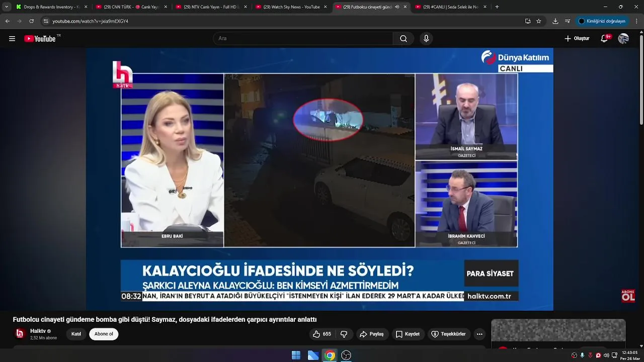Click Kimliğinizi doğrulayın profile button
The image size is (644, 362).
pyautogui.click(x=602, y=21)
